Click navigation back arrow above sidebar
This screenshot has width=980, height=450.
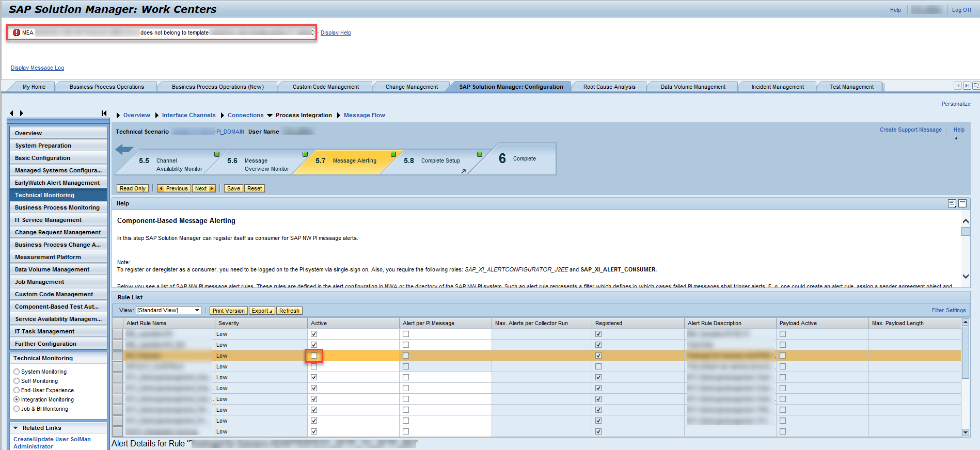(11, 113)
